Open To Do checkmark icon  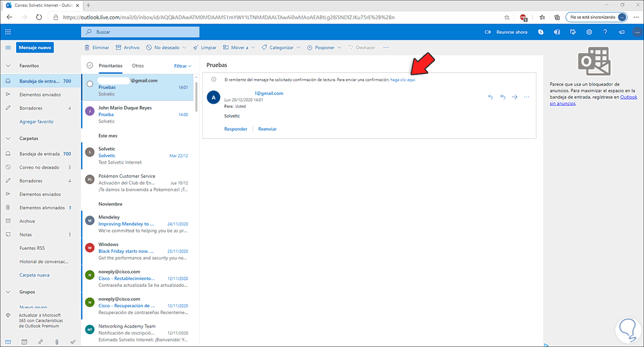72,342
